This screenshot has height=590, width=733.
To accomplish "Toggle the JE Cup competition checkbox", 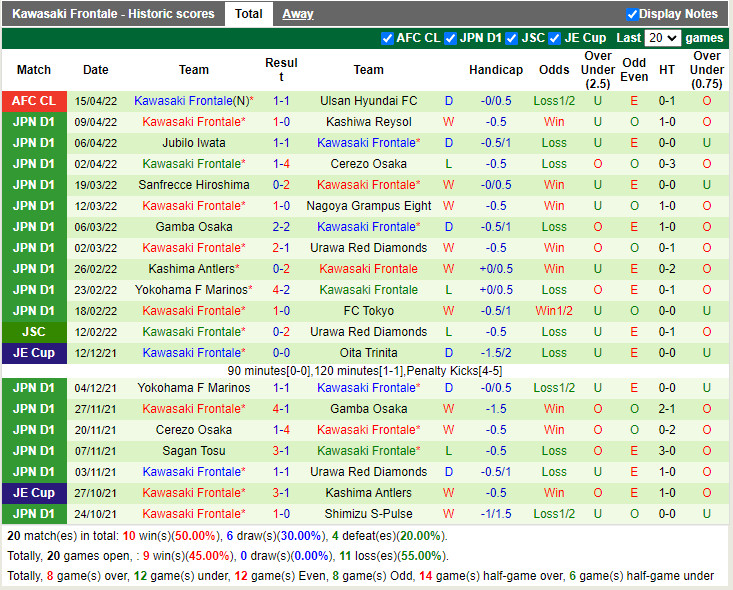I will coord(554,38).
